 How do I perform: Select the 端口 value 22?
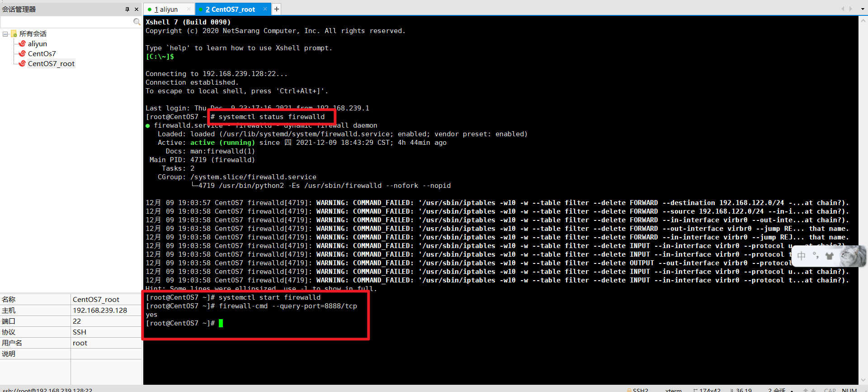[x=77, y=321]
